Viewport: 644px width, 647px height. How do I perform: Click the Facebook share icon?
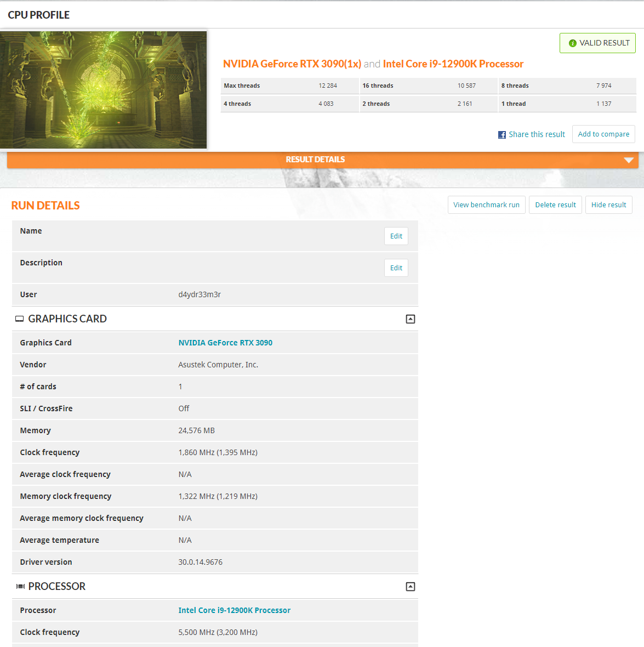tap(501, 135)
